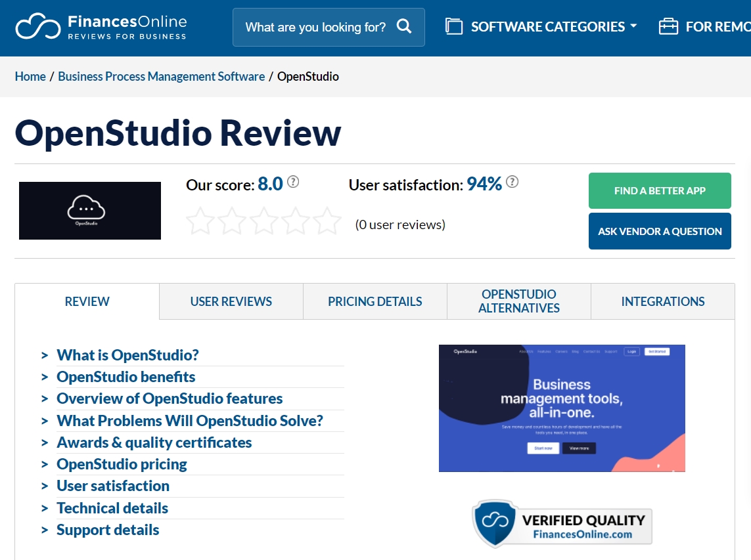Open the OpenStudio logo thumbnail

(x=90, y=211)
